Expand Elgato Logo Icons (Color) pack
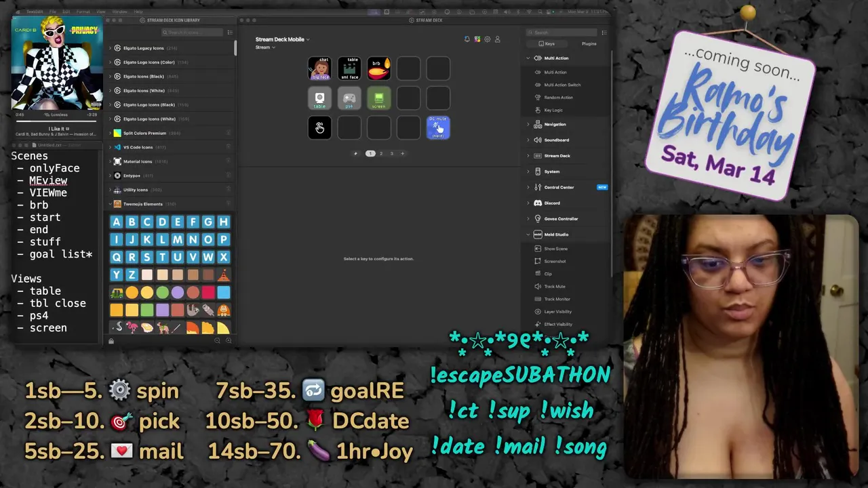868x488 pixels. [111, 62]
